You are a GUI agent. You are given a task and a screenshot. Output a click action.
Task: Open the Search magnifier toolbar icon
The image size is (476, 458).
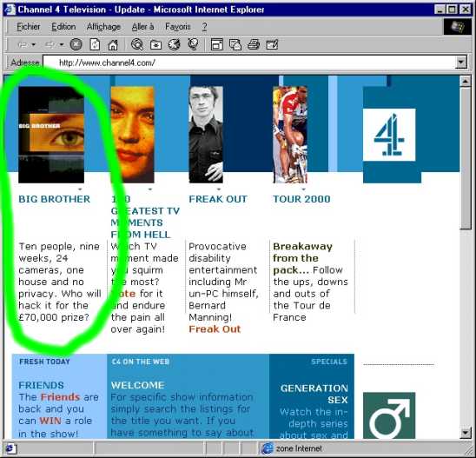(x=137, y=44)
